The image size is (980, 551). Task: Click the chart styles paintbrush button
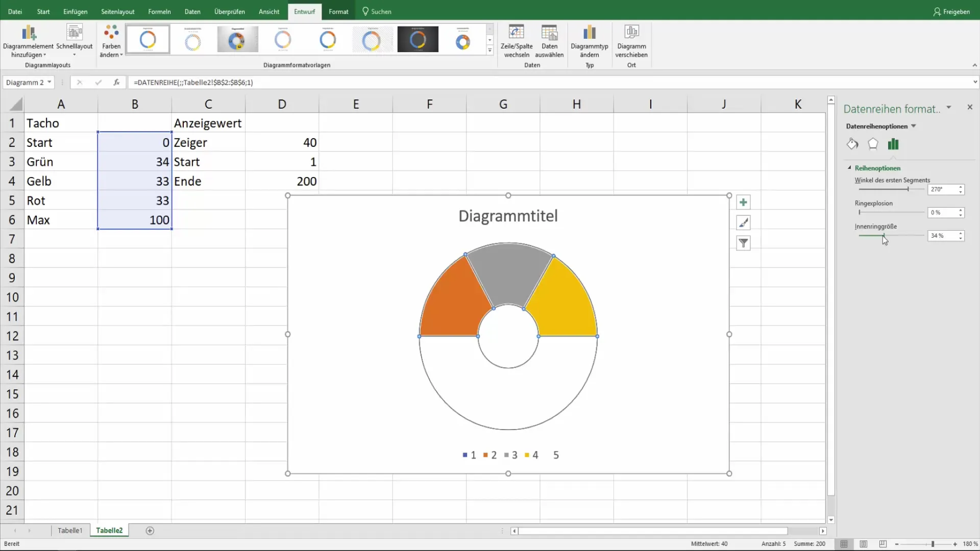click(x=743, y=222)
